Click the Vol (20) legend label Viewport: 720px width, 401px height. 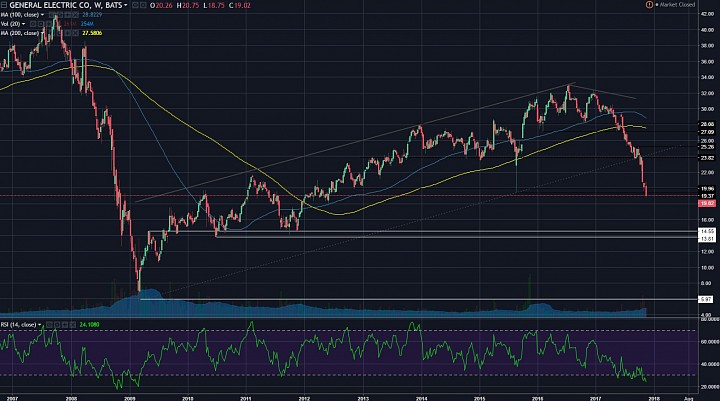(x=11, y=24)
